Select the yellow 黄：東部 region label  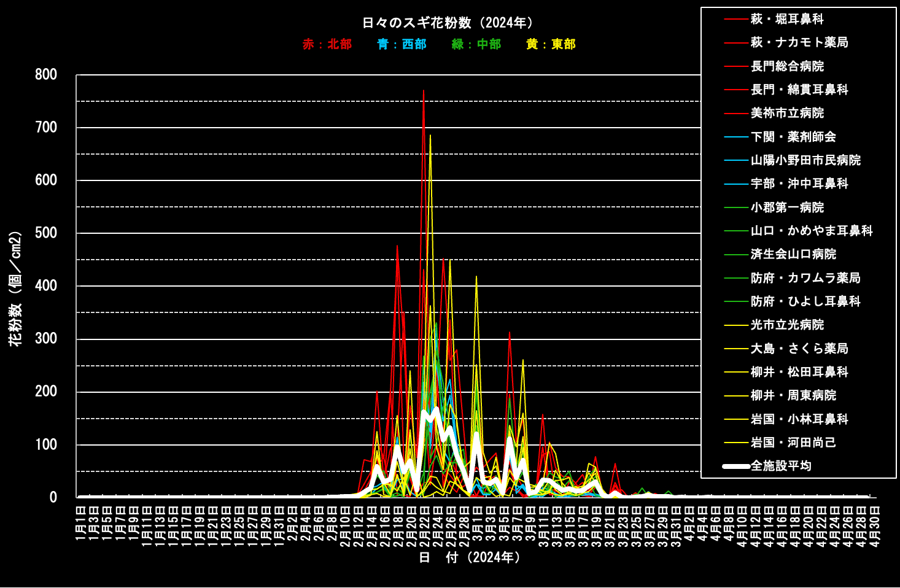551,44
